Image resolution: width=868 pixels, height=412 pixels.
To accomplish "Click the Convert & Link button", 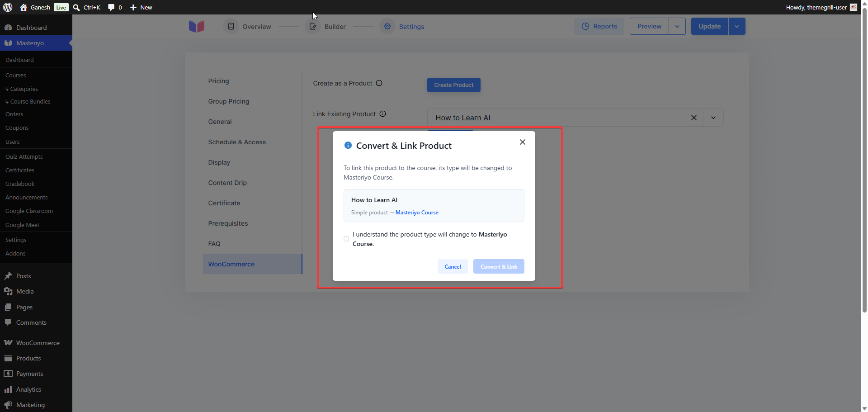I will [499, 266].
